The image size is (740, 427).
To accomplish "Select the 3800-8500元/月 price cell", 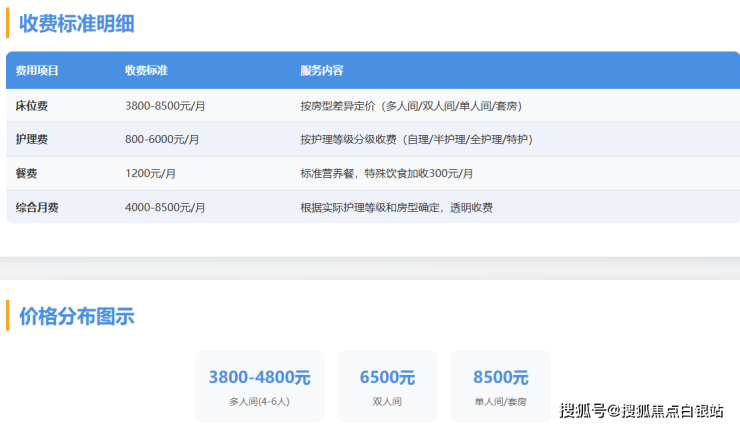I will tap(165, 105).
